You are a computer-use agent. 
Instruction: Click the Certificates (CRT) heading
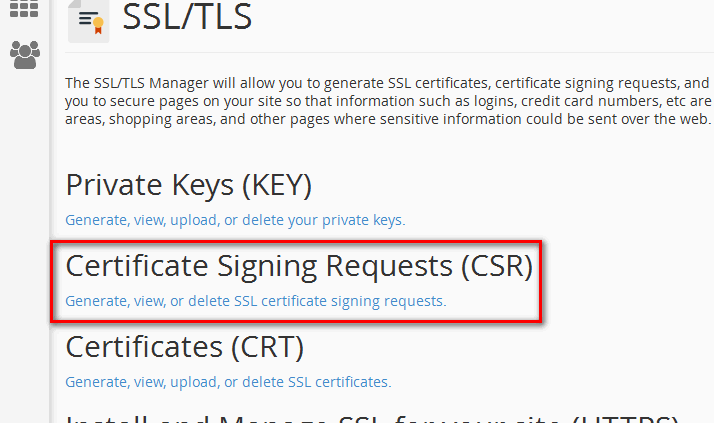click(x=184, y=347)
